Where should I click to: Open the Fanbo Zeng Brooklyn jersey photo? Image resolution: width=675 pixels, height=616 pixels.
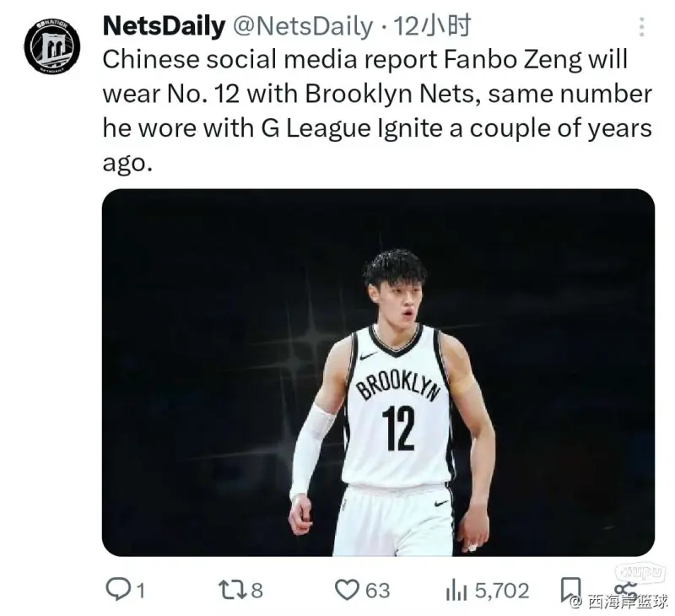tap(378, 372)
